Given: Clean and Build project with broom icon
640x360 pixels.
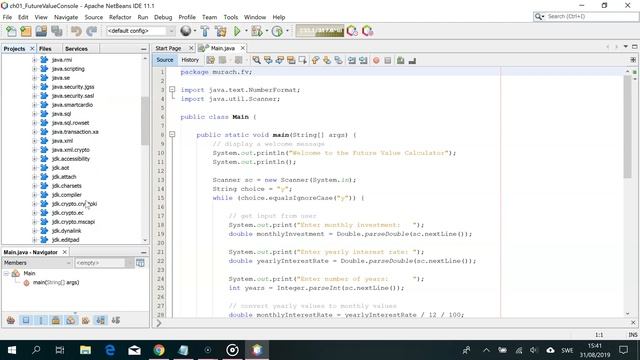Looking at the screenshot, I should pyautogui.click(x=221, y=31).
